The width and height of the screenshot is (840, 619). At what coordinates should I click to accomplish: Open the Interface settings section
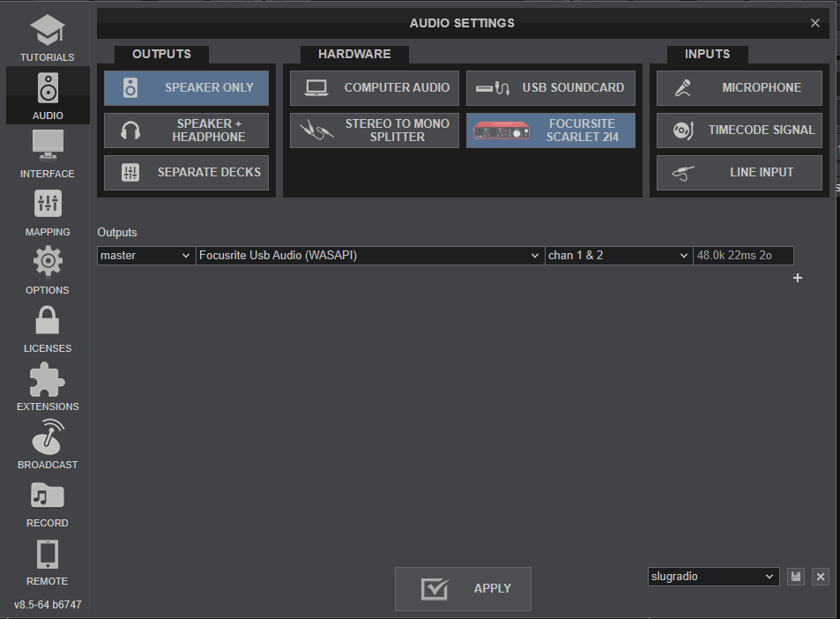coord(48,153)
